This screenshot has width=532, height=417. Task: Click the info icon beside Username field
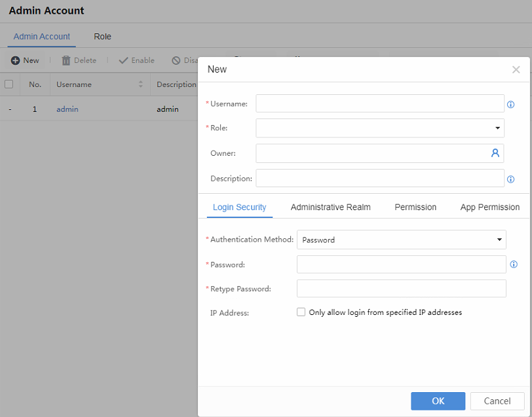511,104
